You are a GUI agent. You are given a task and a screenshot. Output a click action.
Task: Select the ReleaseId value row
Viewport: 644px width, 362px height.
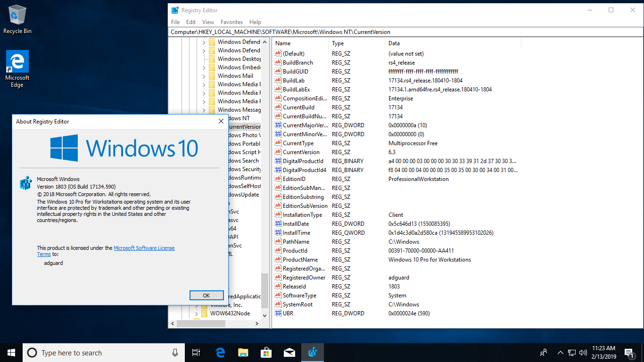(396, 287)
